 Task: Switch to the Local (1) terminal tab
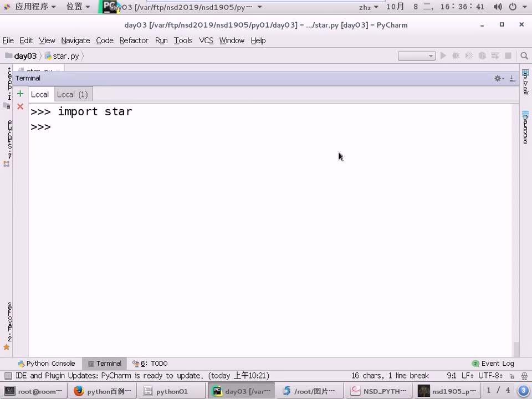[x=72, y=94]
